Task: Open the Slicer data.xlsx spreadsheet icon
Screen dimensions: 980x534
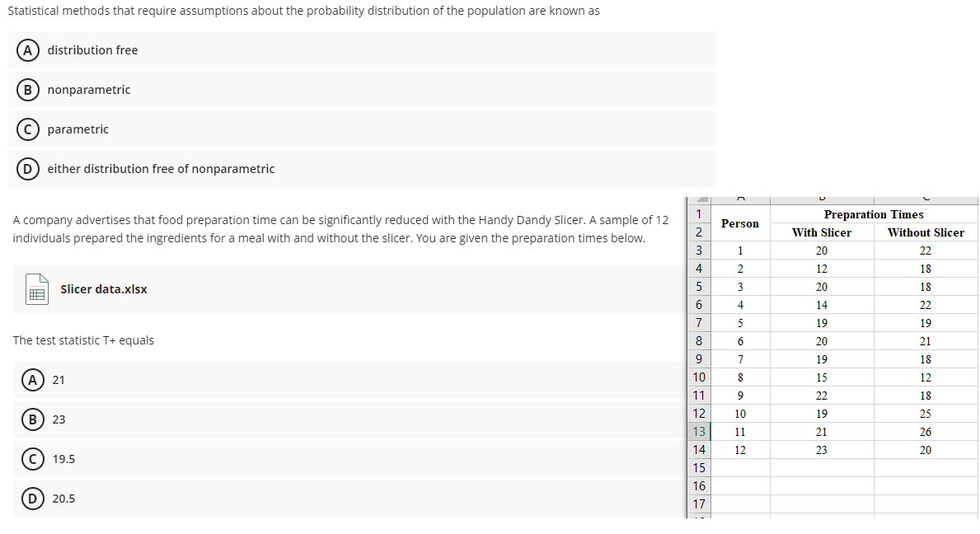Action: (35, 289)
